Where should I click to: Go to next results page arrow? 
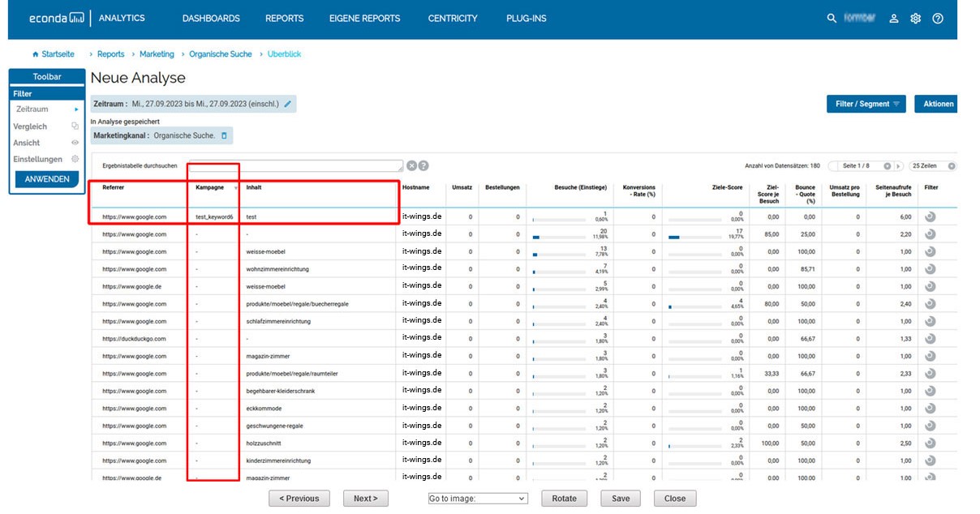pos(898,166)
